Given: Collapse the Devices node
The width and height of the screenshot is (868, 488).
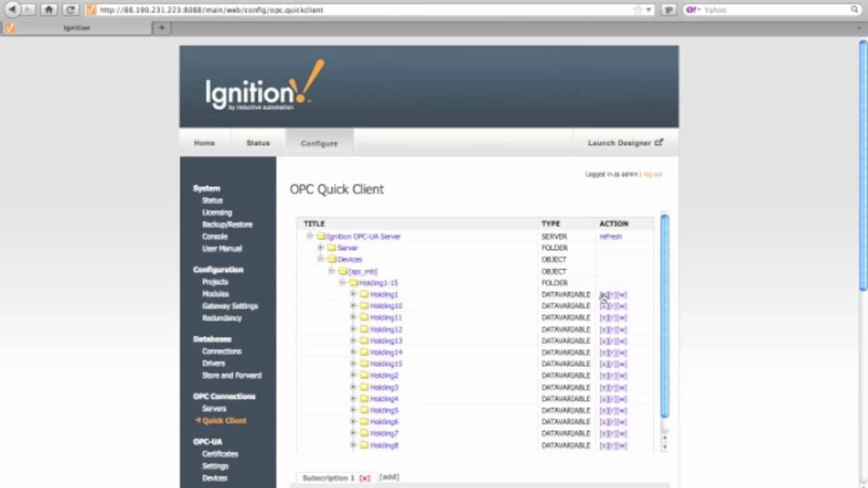Looking at the screenshot, I should click(321, 259).
